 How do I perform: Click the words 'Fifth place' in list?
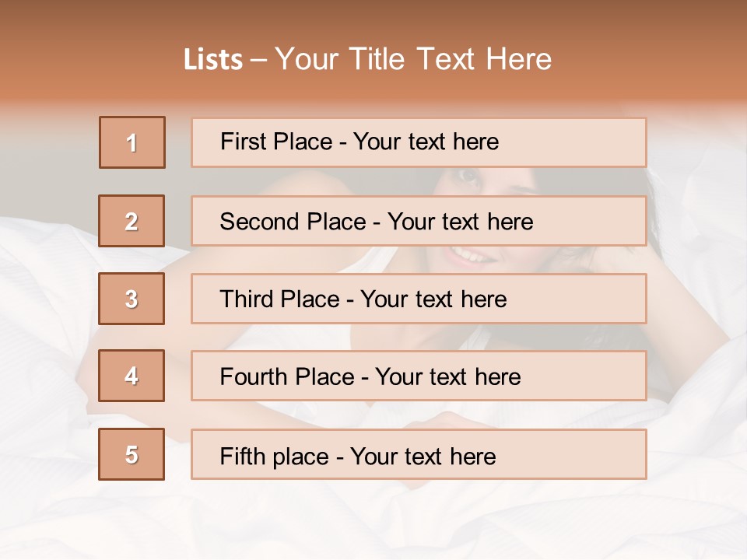273,456
